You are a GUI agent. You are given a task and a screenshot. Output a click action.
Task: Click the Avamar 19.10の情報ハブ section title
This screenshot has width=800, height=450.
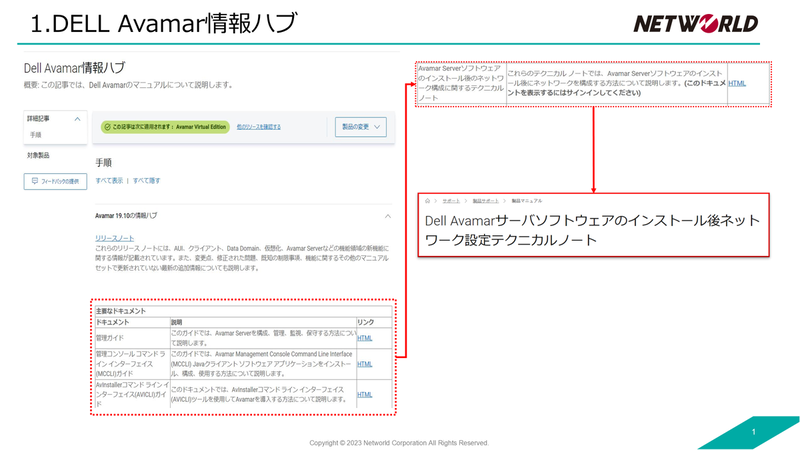click(x=126, y=216)
